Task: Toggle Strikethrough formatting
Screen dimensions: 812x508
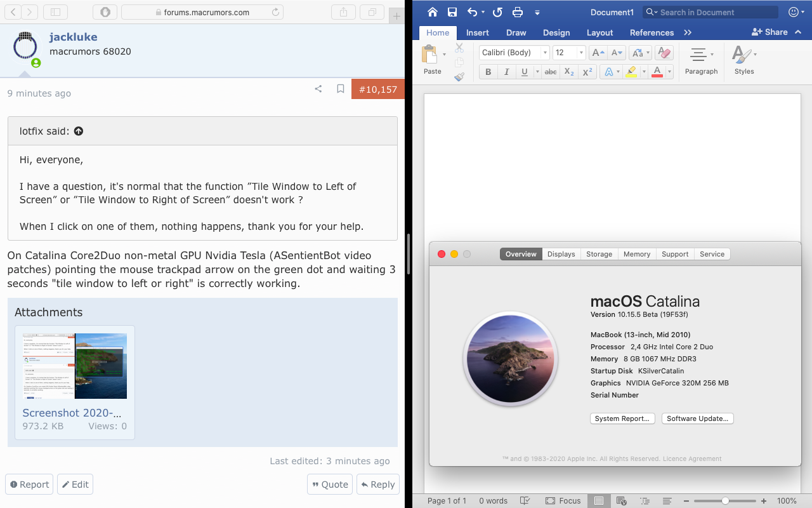Action: click(x=551, y=72)
